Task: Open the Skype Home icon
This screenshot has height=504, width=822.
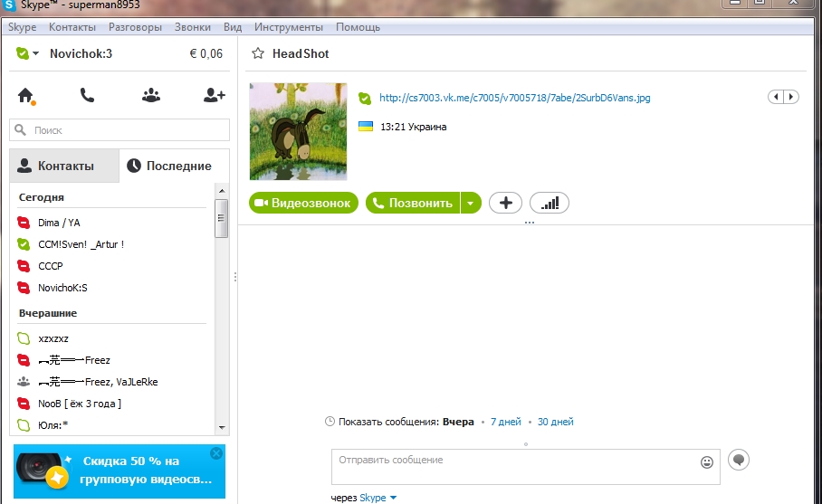Action: 25,96
